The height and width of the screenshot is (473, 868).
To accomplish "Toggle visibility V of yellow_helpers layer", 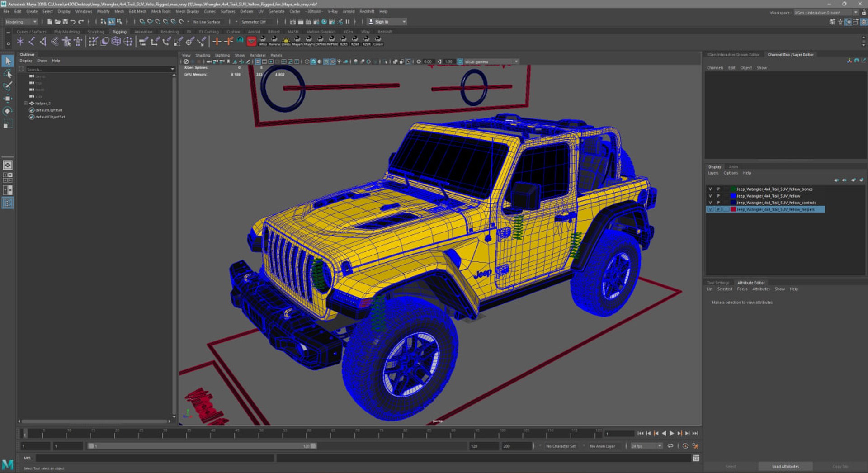I will coord(710,209).
